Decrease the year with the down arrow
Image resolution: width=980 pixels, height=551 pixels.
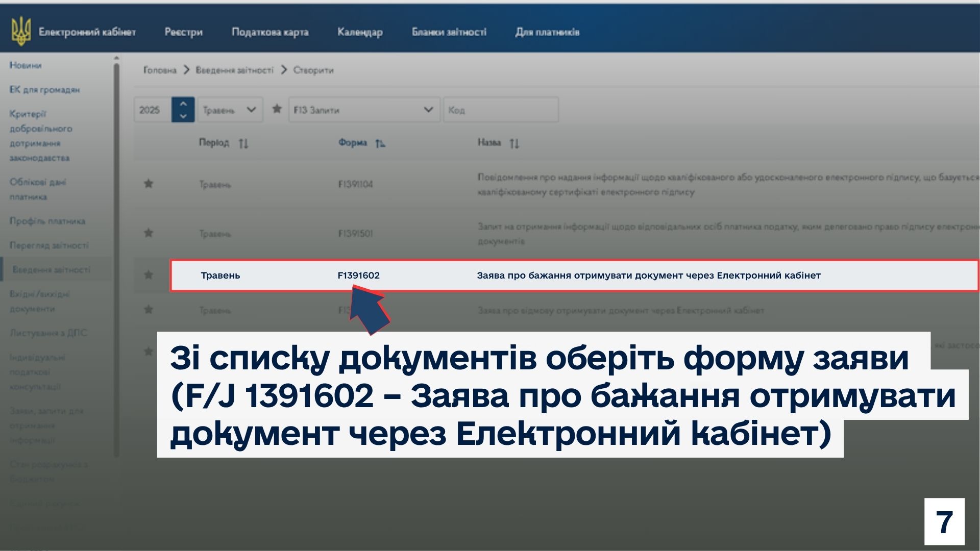[183, 116]
